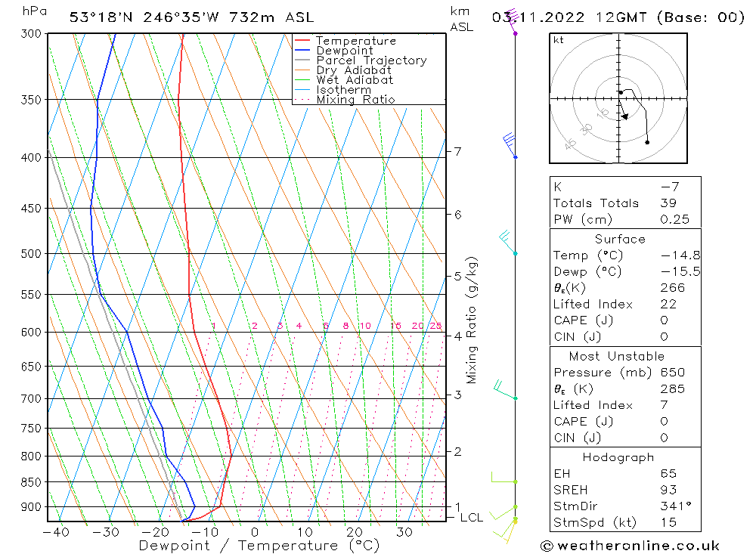Click the 300 hPa pressure axis label

click(x=31, y=34)
